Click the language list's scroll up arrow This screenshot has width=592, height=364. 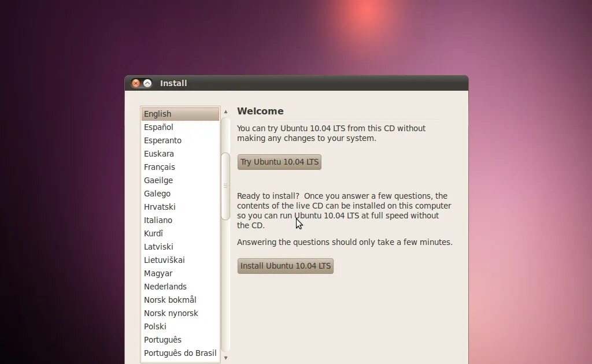coord(226,112)
